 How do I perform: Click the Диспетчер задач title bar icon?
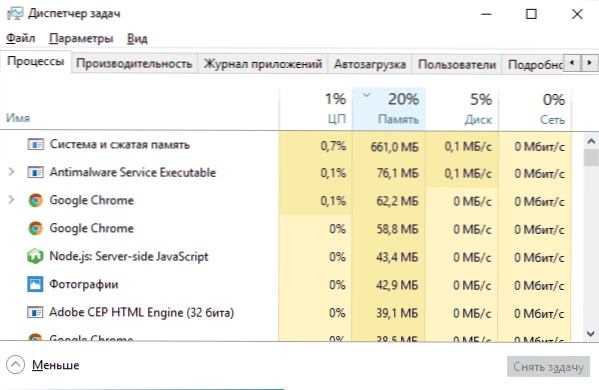tap(15, 14)
